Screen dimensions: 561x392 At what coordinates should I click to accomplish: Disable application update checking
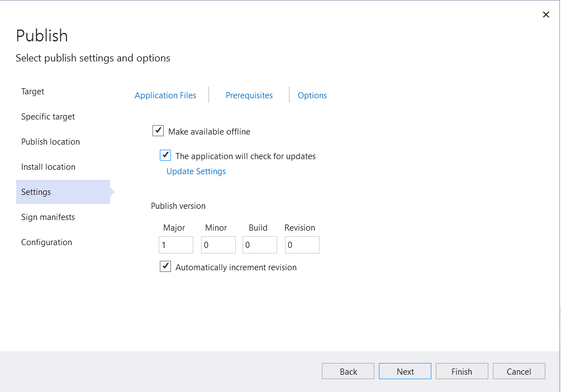point(165,155)
